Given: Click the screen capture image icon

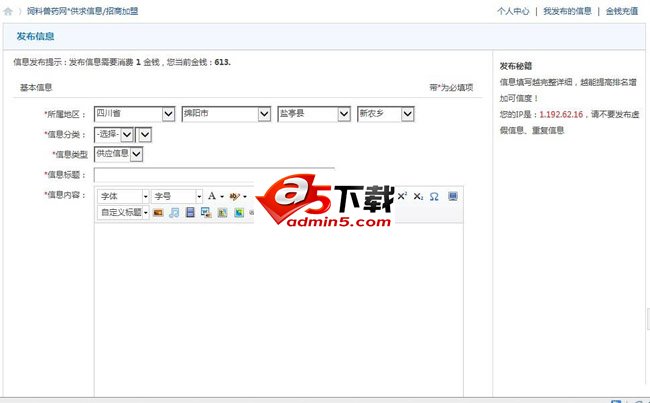Looking at the screenshot, I should click(x=206, y=213).
